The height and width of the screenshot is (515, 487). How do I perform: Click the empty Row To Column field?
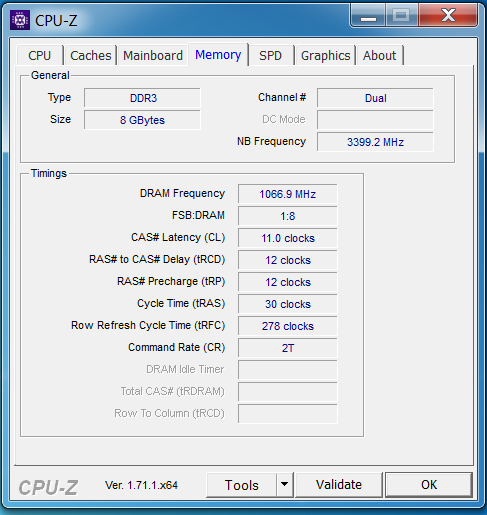click(x=288, y=414)
